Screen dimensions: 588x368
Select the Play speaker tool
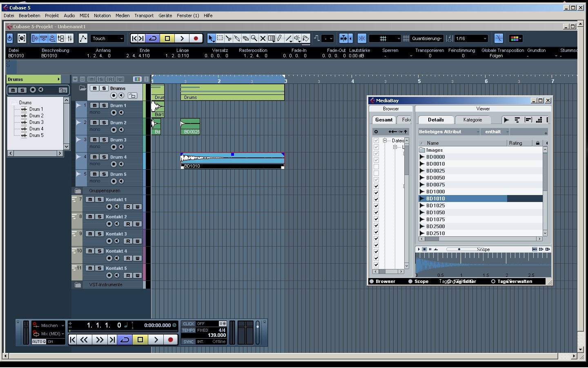[x=297, y=38]
